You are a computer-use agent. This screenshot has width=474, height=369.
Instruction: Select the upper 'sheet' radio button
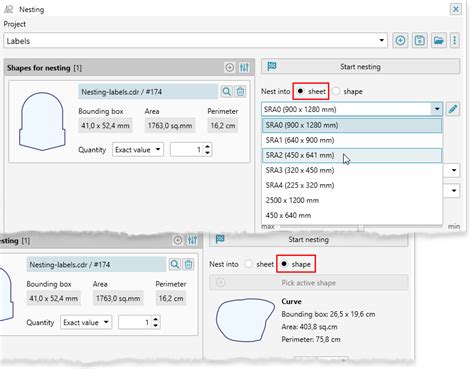300,91
